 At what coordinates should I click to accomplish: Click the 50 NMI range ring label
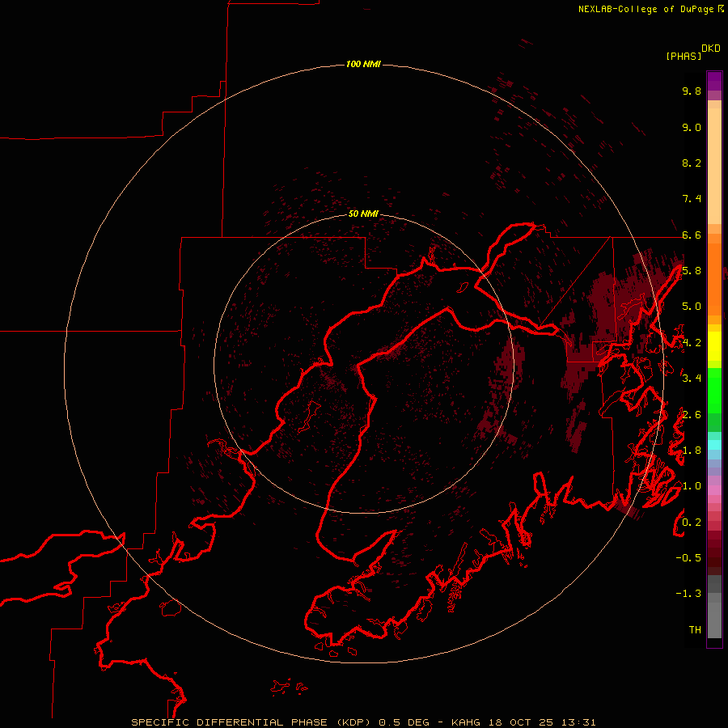coord(363,214)
